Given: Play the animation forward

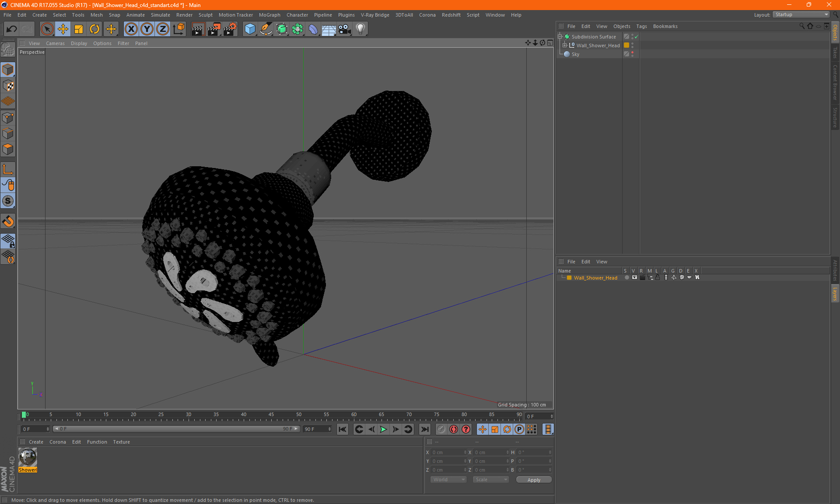Looking at the screenshot, I should click(x=383, y=429).
